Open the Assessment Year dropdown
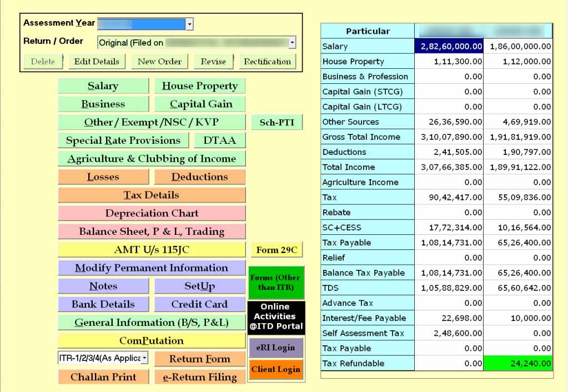Viewport: 568px width, 392px height. [x=189, y=24]
